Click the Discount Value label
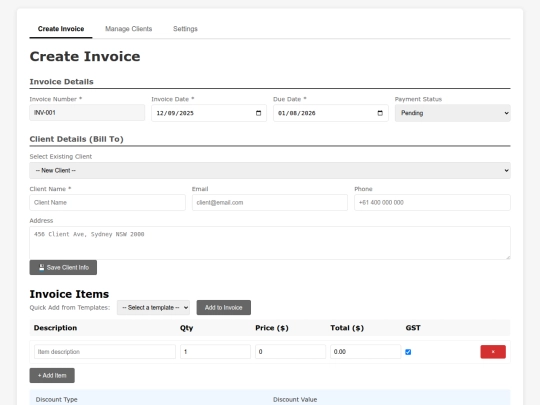 [x=295, y=399]
